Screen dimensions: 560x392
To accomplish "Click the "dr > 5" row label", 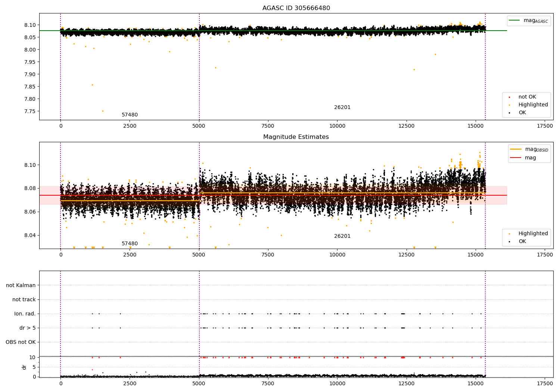I will click(28, 328).
